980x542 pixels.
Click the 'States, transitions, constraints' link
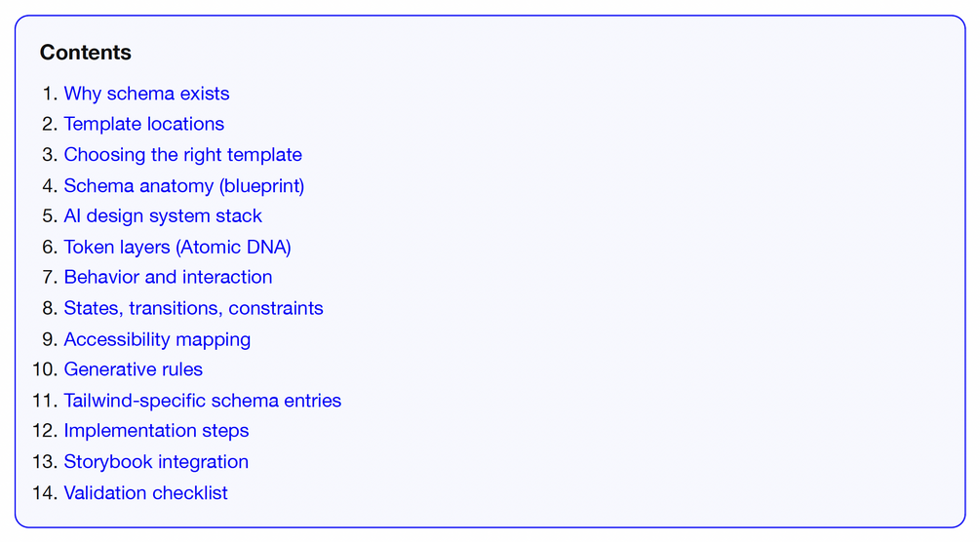click(x=193, y=308)
